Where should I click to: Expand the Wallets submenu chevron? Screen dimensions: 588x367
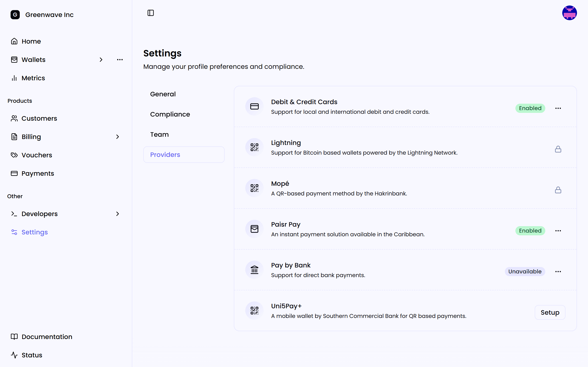[x=101, y=59]
